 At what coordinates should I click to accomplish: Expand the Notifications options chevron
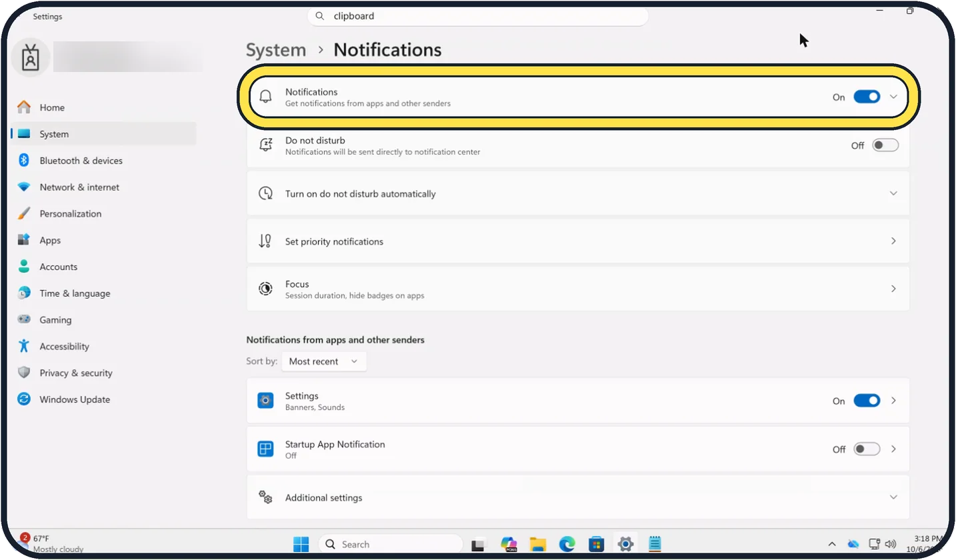(x=894, y=97)
